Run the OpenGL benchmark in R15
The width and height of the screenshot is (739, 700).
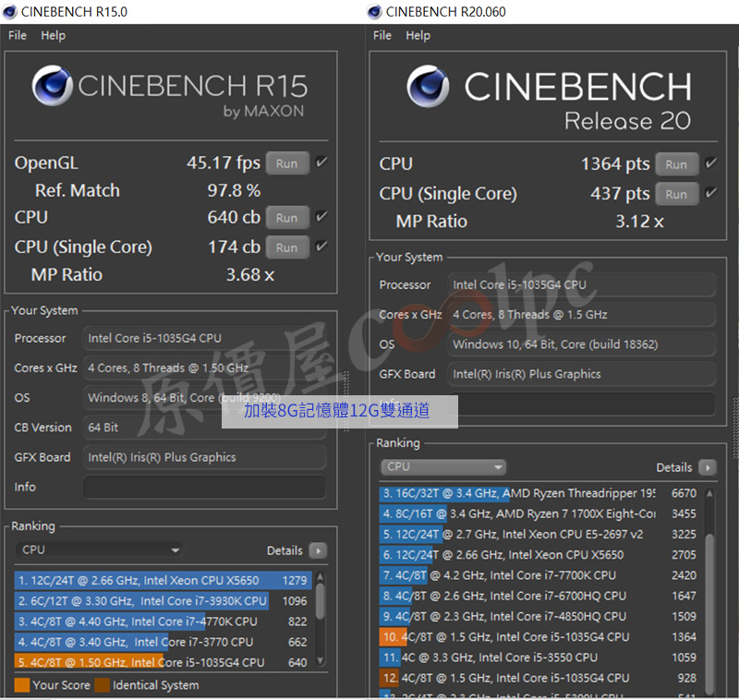(x=287, y=163)
